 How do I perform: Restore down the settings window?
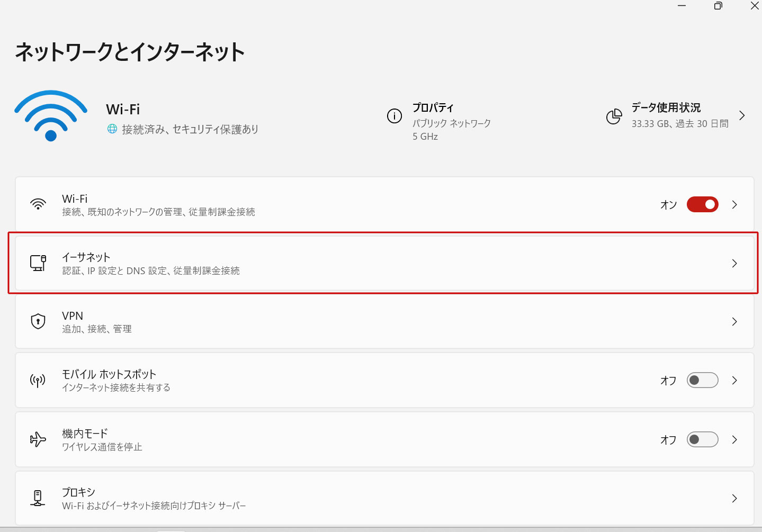(x=718, y=6)
